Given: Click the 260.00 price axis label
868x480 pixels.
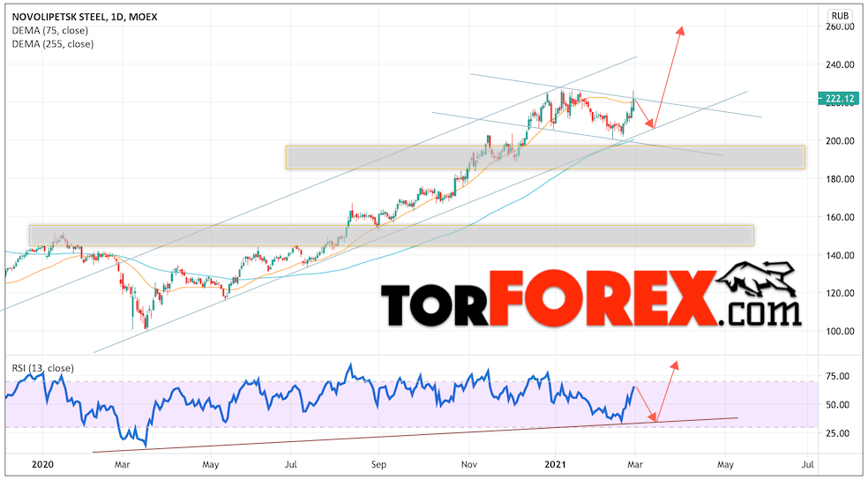Looking at the screenshot, I should tap(839, 27).
